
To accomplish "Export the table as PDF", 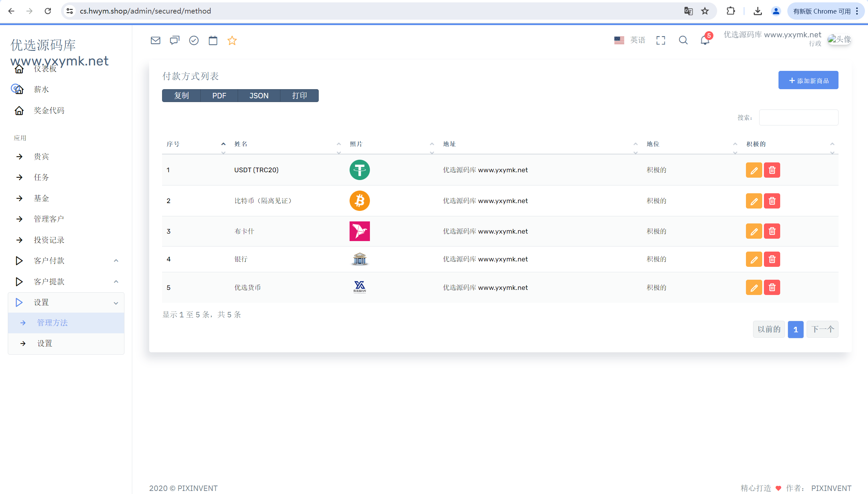I will point(219,96).
